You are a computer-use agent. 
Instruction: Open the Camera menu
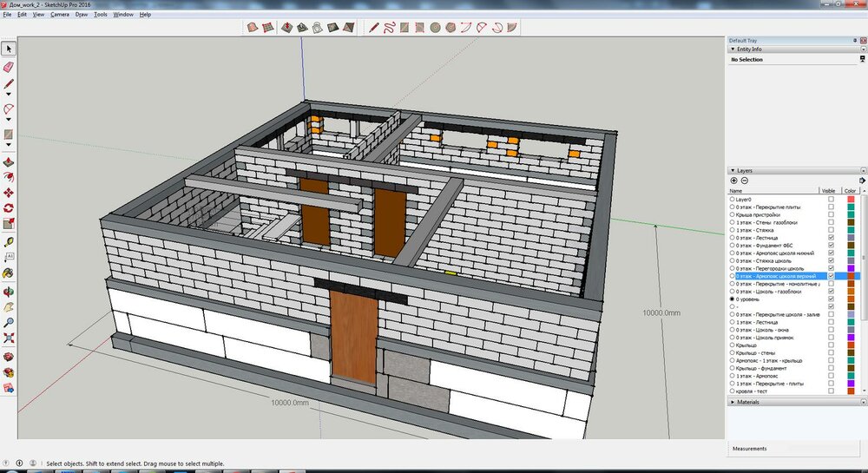(x=60, y=15)
